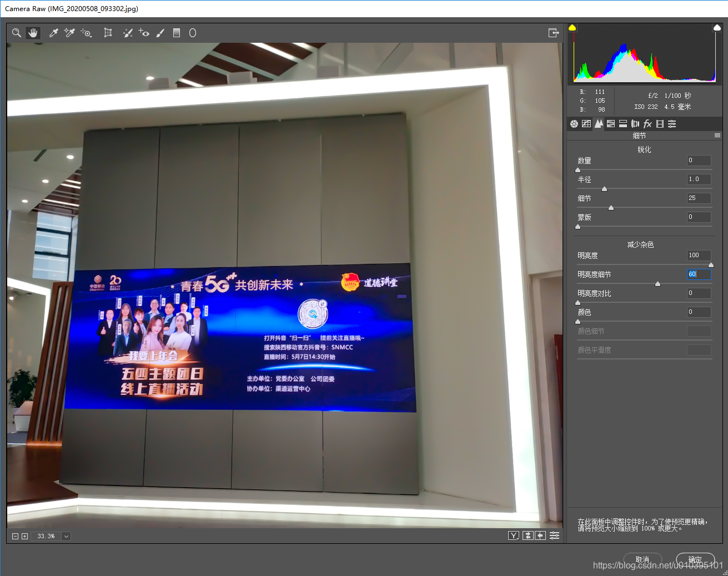Open the Effects fx panel tab
The width and height of the screenshot is (728, 576).
point(647,124)
